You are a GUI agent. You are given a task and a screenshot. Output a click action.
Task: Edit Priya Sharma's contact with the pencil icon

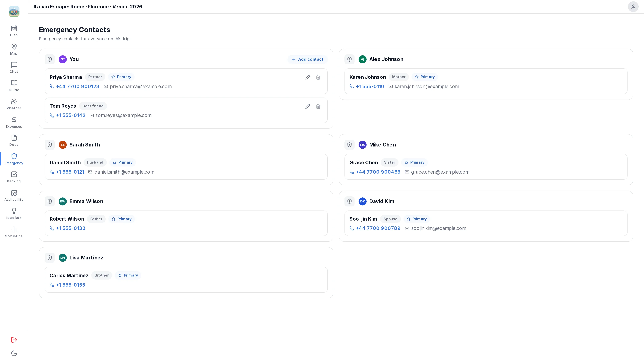coord(308,77)
